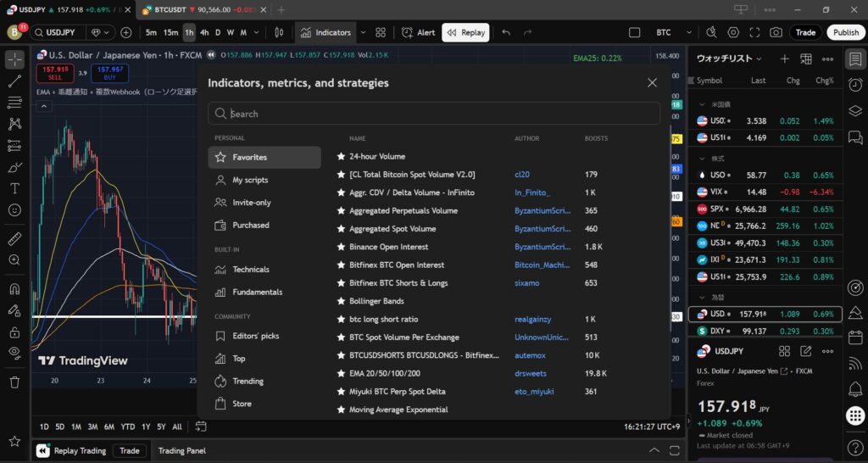This screenshot has width=868, height=463.
Task: Take a chart snapshot with camera icon
Action: click(x=776, y=32)
